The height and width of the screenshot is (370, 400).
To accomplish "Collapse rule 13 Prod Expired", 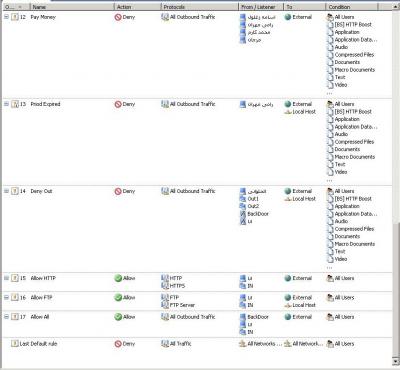I will [6, 104].
